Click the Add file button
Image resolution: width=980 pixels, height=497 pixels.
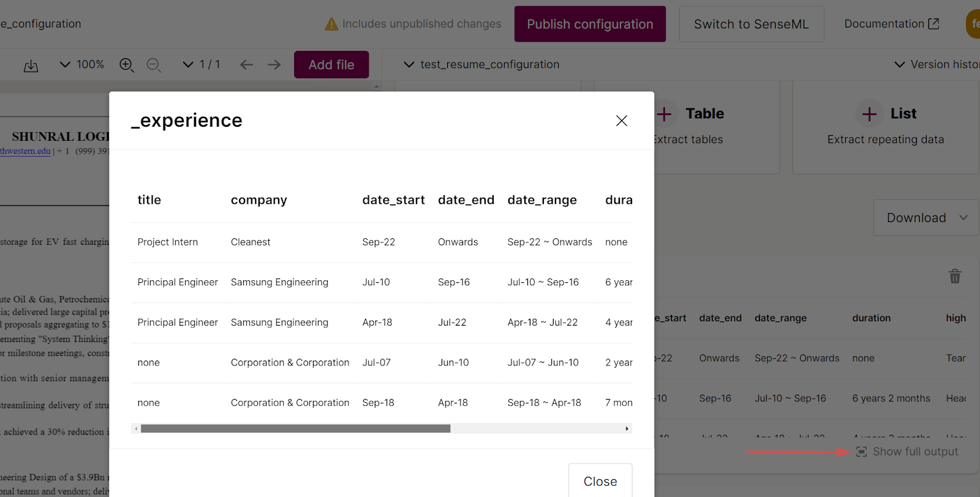(x=331, y=64)
